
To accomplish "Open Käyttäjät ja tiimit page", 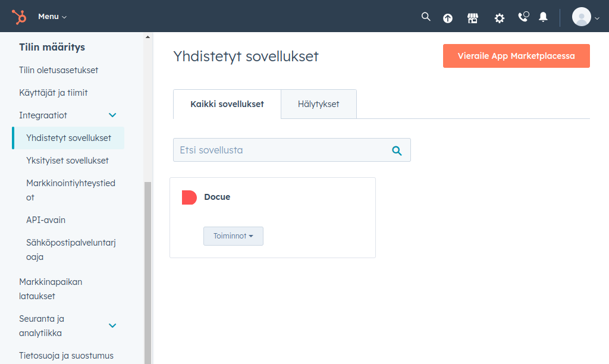I will click(53, 93).
